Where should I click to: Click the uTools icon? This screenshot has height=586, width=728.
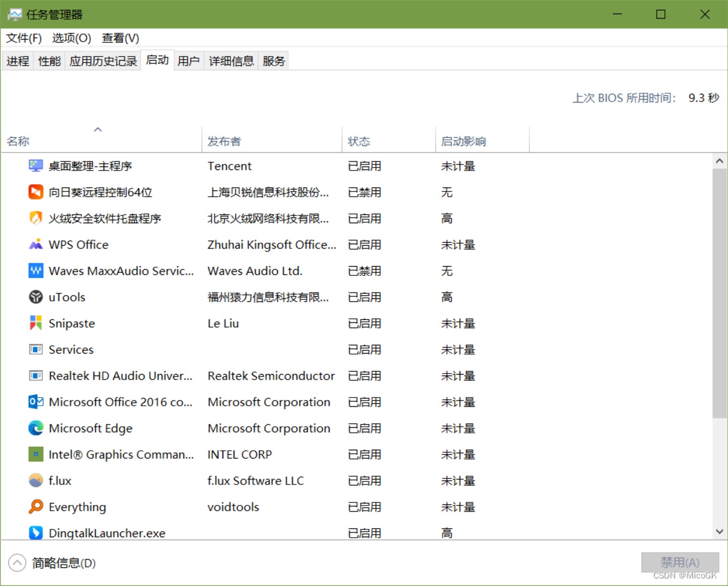[36, 297]
